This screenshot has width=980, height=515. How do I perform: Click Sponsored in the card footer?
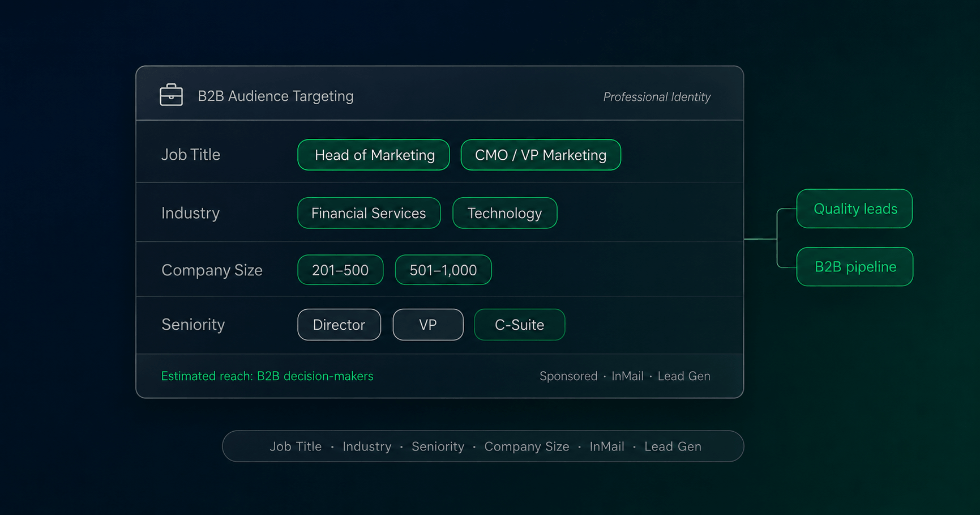(x=568, y=376)
